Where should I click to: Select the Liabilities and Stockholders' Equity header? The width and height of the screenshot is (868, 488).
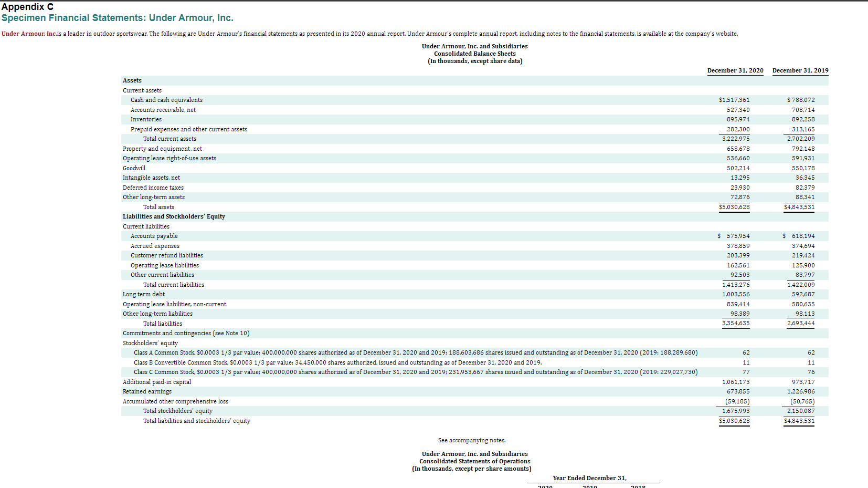[174, 216]
